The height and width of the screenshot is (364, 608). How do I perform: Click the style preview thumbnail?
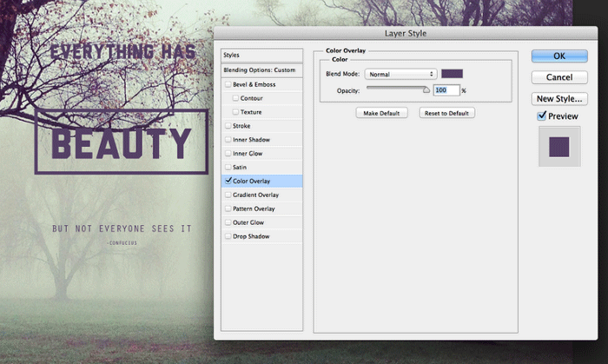coord(559,146)
